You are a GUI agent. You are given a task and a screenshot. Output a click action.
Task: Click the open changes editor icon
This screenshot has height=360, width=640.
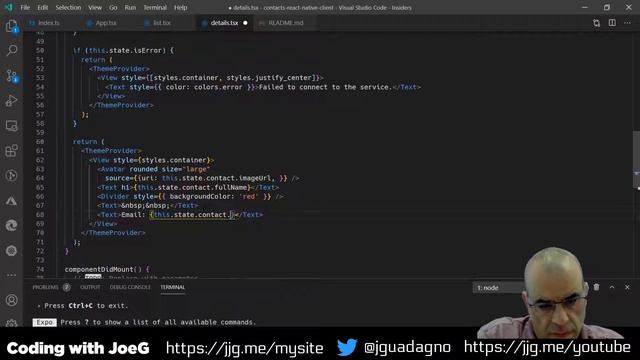coord(596,23)
